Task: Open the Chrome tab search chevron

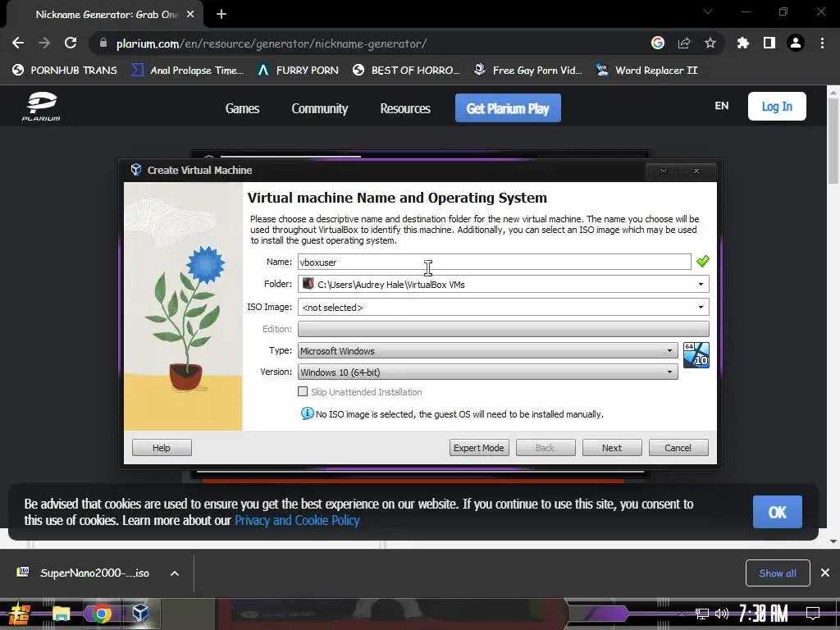Action: tap(708, 11)
